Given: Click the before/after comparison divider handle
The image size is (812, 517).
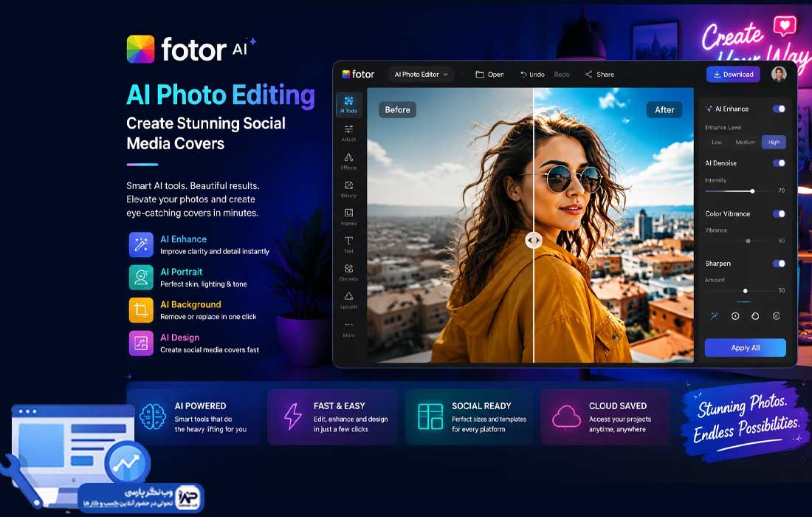Looking at the screenshot, I should pyautogui.click(x=534, y=240).
